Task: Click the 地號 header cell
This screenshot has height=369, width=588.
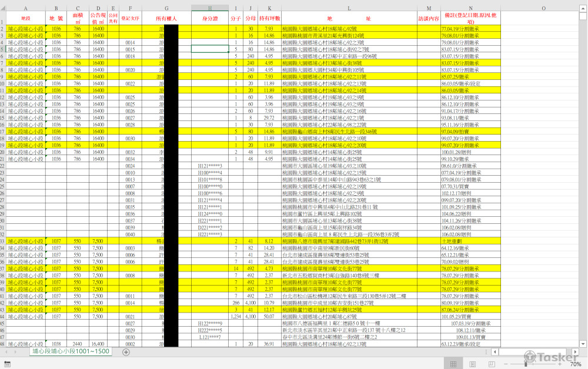Action: [56, 19]
